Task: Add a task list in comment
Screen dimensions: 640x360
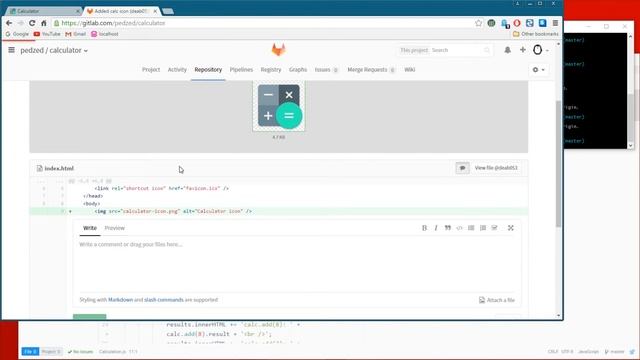Action: point(494,228)
